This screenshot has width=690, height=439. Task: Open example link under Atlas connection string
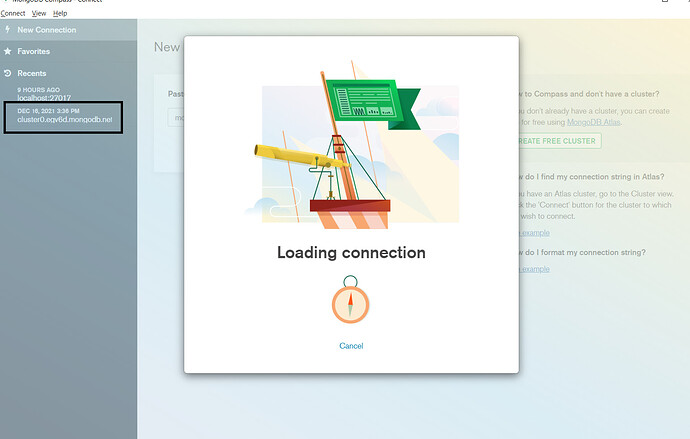click(534, 233)
